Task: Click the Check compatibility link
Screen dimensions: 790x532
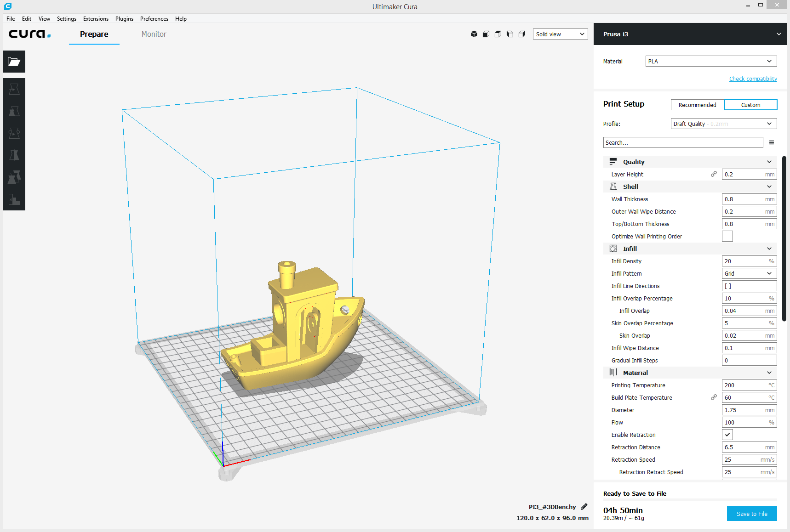Action: click(x=753, y=79)
